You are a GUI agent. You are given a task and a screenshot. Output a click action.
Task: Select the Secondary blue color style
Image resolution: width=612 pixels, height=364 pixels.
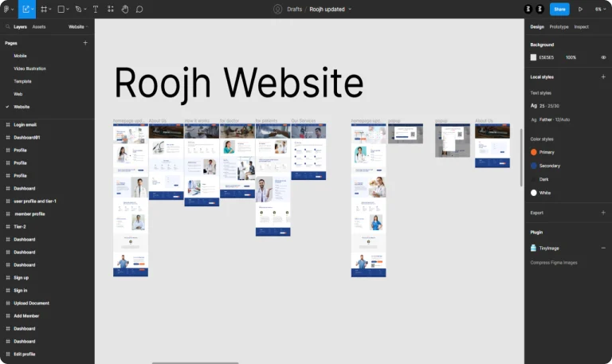(x=545, y=166)
